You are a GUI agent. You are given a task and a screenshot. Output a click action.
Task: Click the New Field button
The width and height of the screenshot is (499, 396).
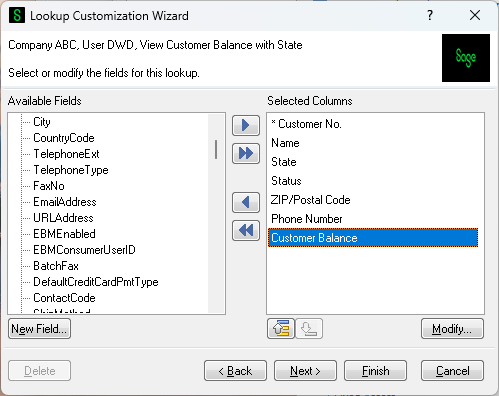click(x=39, y=329)
